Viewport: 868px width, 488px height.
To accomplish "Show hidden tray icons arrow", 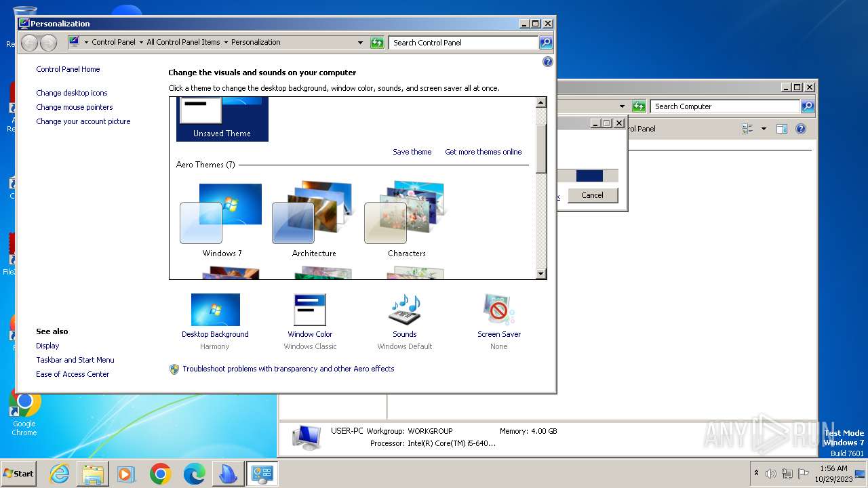I will tap(756, 473).
